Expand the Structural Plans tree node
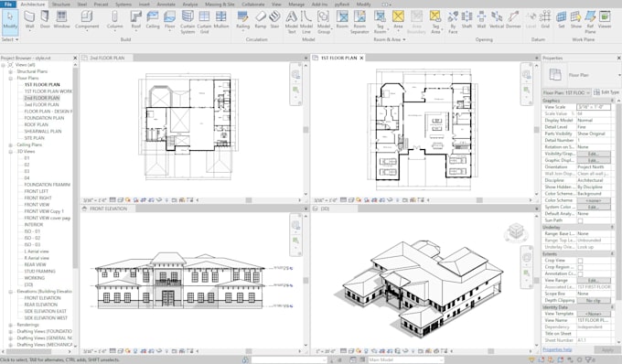 pyautogui.click(x=11, y=71)
